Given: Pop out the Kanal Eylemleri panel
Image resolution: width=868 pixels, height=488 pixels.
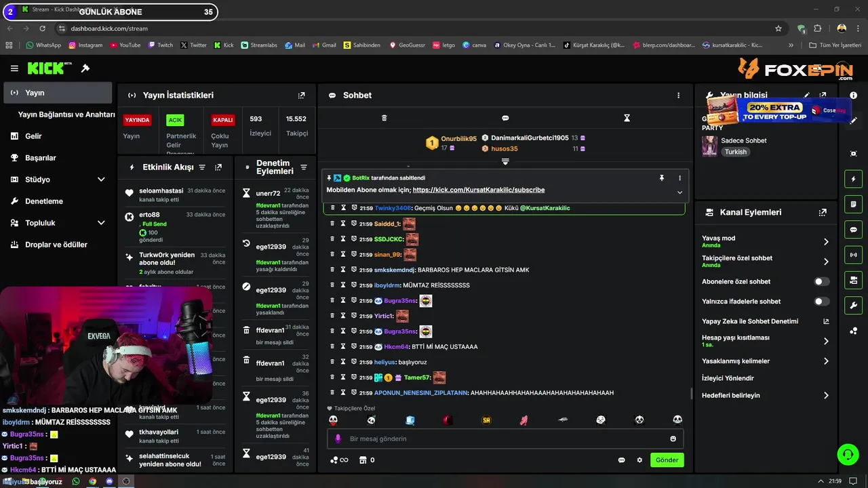Looking at the screenshot, I should tap(823, 212).
